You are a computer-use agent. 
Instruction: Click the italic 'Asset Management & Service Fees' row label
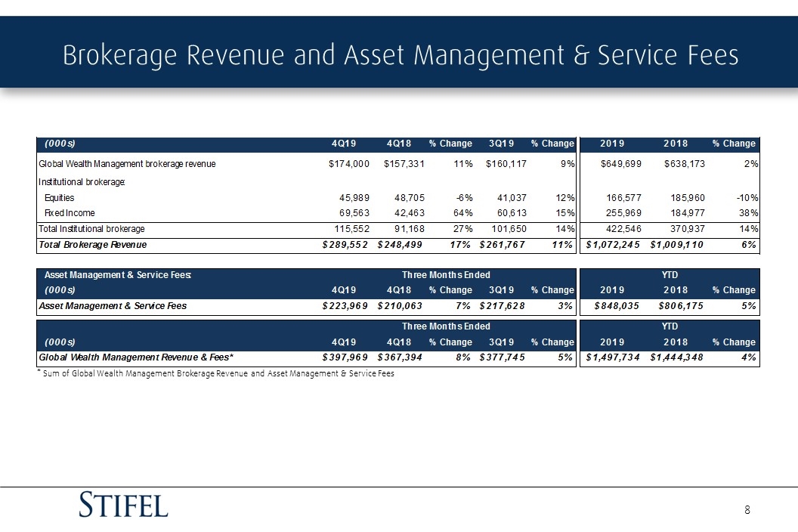click(113, 306)
